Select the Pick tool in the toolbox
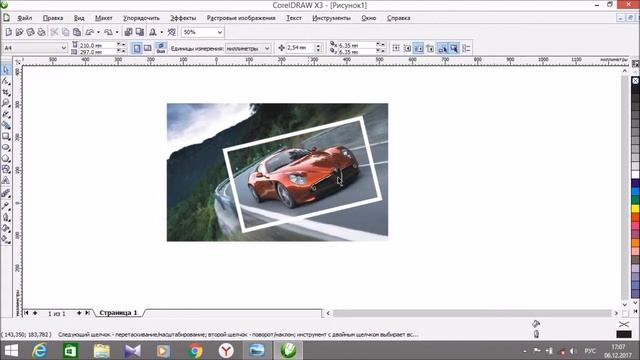This screenshot has width=640, height=360. (x=6, y=70)
